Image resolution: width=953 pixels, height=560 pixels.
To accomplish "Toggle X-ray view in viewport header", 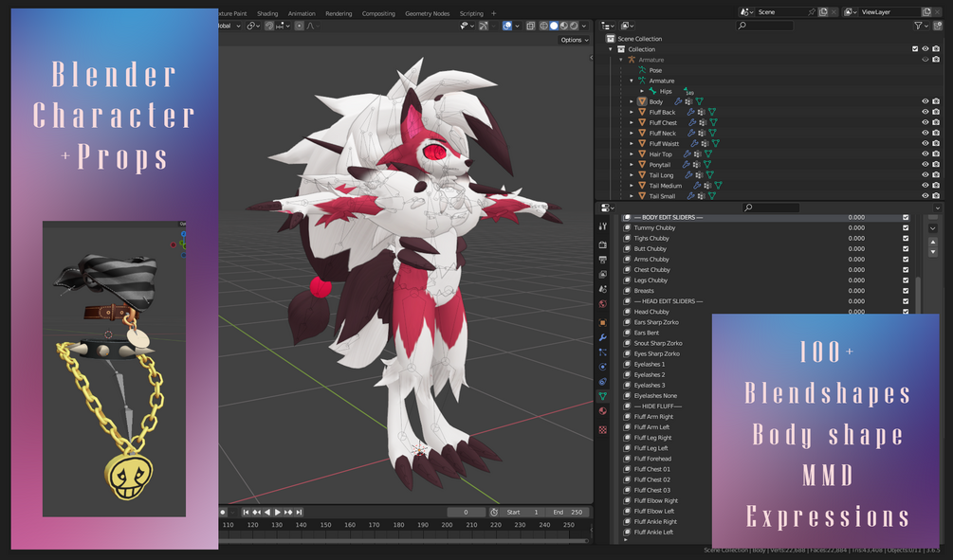I will (531, 26).
